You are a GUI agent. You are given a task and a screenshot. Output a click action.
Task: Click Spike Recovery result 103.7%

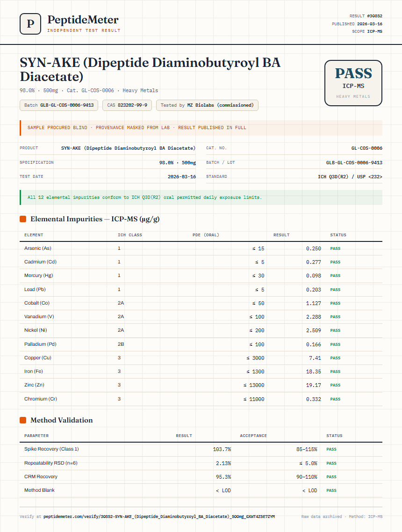pyautogui.click(x=222, y=449)
